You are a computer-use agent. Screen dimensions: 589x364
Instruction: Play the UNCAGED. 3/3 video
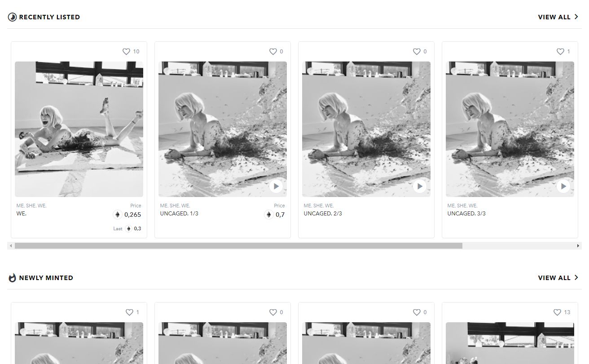click(x=563, y=186)
